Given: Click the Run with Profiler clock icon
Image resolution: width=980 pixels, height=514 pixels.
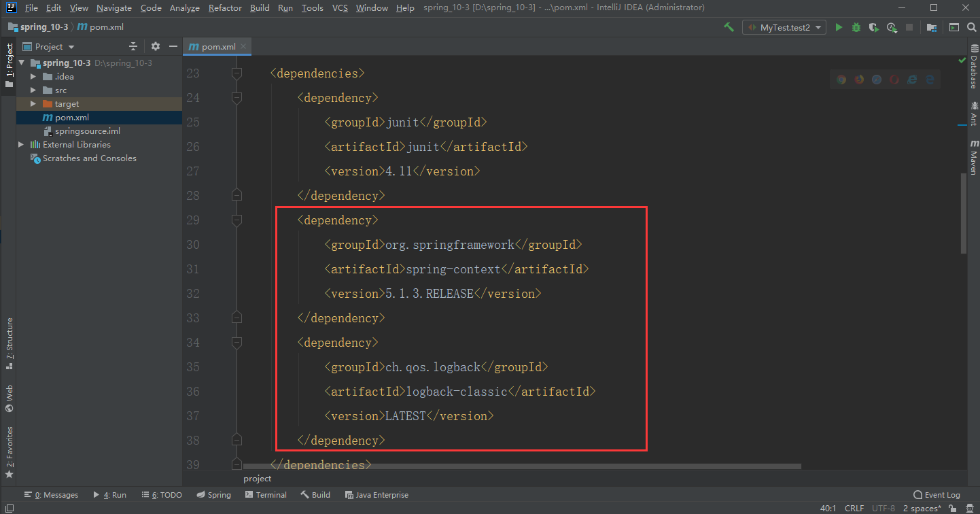Looking at the screenshot, I should click(x=892, y=27).
